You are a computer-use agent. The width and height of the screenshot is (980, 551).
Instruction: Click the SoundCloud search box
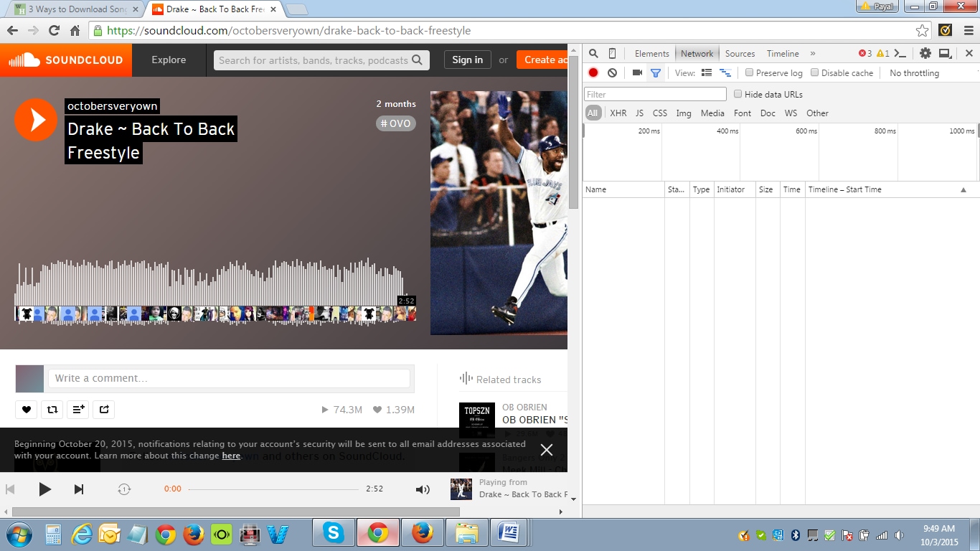pos(321,60)
